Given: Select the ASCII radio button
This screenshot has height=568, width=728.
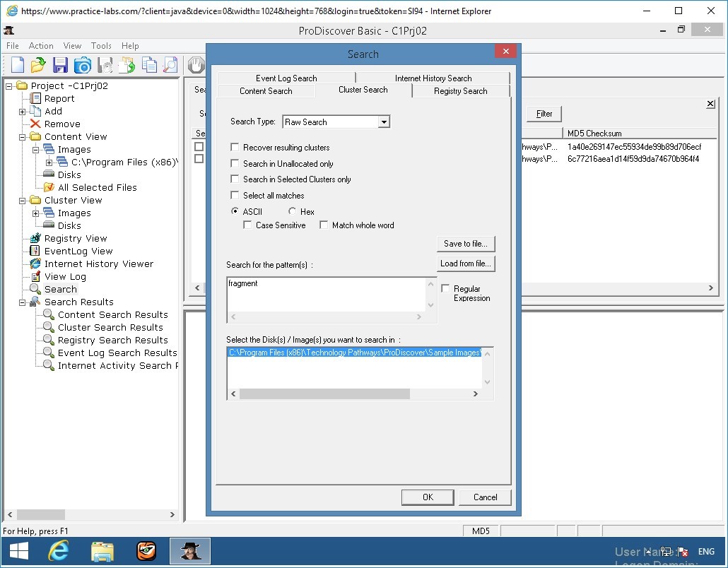Looking at the screenshot, I should 235,211.
